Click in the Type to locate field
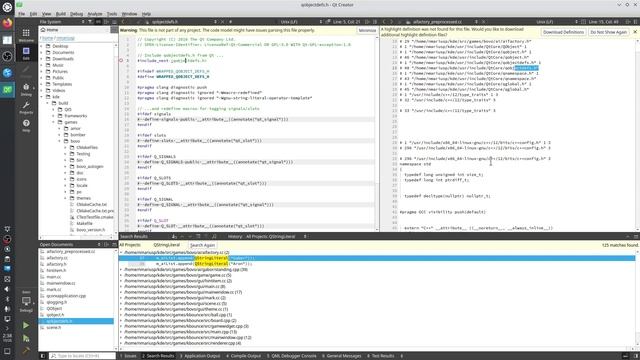This screenshot has height=360, width=640. click(x=83, y=356)
